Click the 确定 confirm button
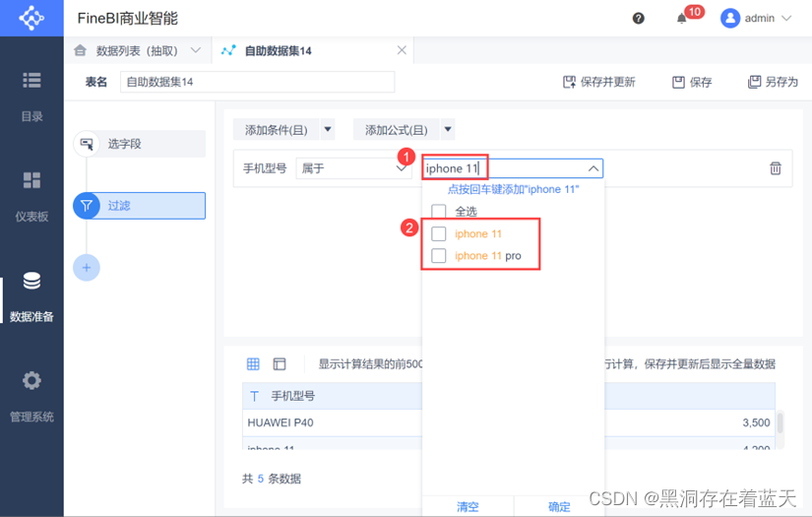The height and width of the screenshot is (517, 812). click(x=559, y=506)
